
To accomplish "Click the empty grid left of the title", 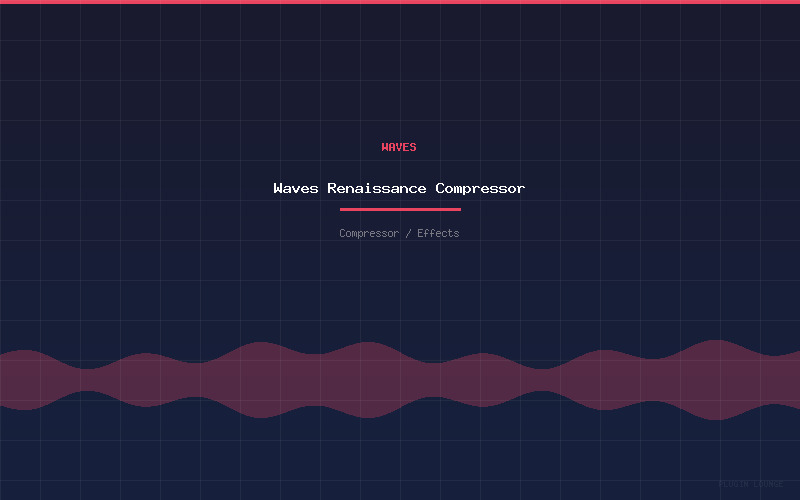I will pos(130,188).
